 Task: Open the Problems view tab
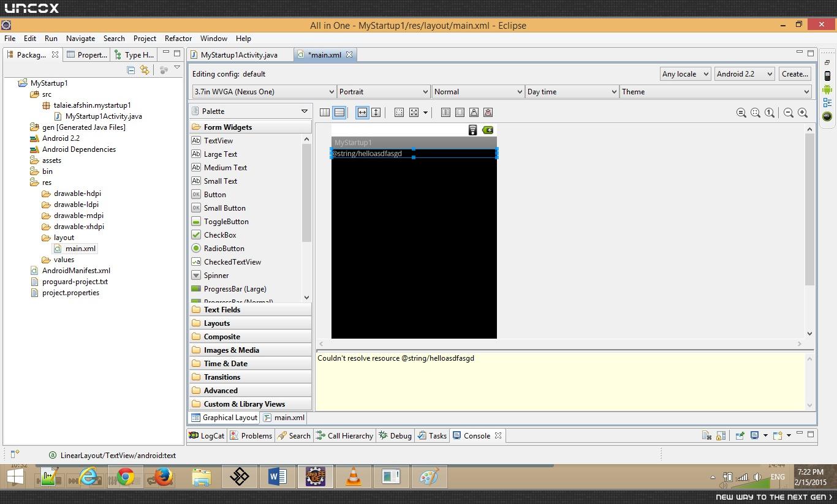coord(251,436)
